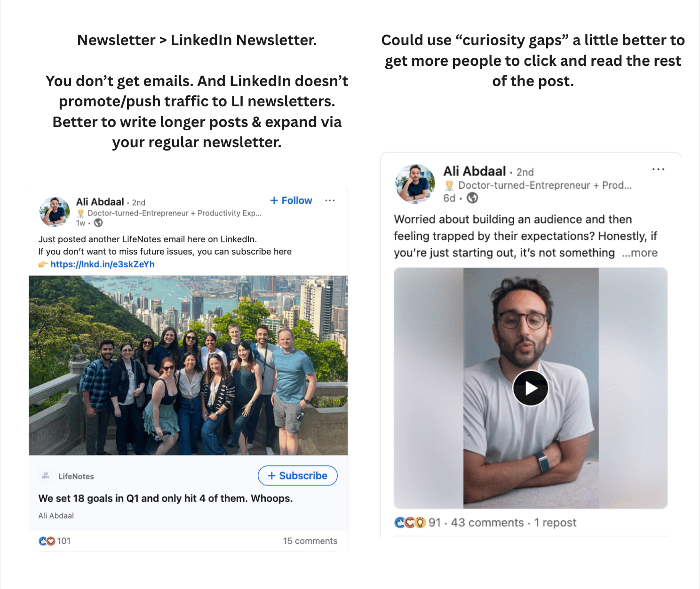The image size is (700, 589).
Task: Open three-dot menu on left post
Action: click(330, 200)
